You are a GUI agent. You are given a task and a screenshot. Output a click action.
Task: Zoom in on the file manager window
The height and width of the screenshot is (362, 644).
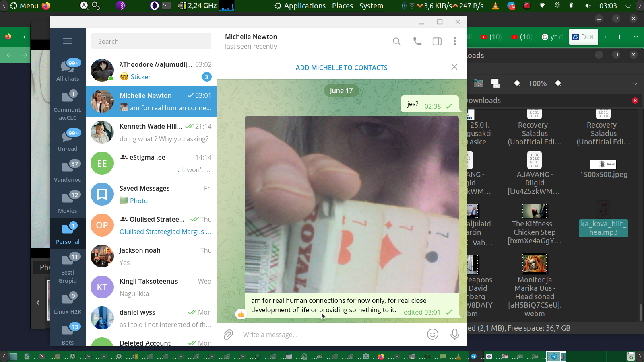558,83
